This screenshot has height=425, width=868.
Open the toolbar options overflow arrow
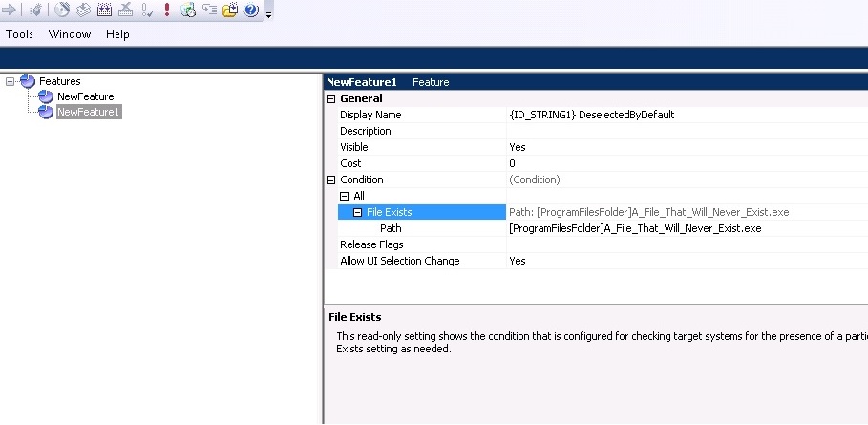point(268,13)
